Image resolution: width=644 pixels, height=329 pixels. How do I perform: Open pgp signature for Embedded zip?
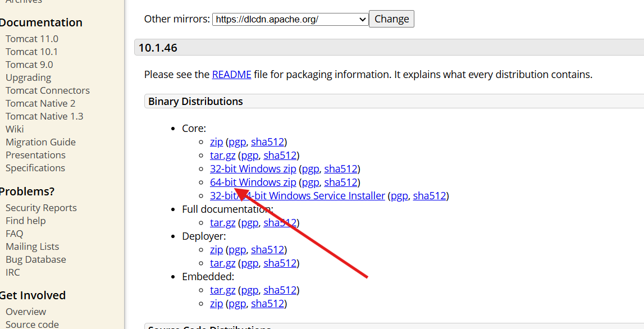237,304
